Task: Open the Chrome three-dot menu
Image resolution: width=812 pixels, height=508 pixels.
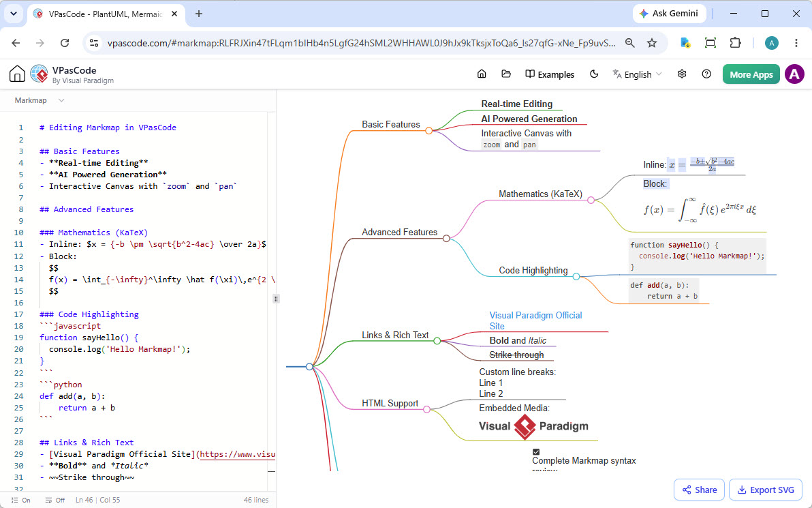Action: (x=796, y=43)
